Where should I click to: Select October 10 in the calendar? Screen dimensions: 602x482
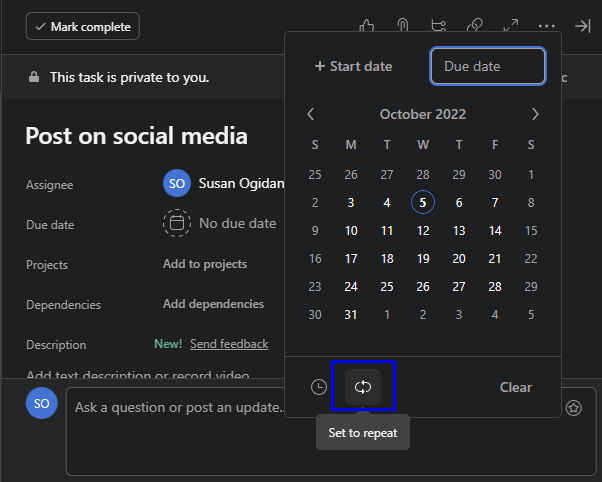click(351, 230)
